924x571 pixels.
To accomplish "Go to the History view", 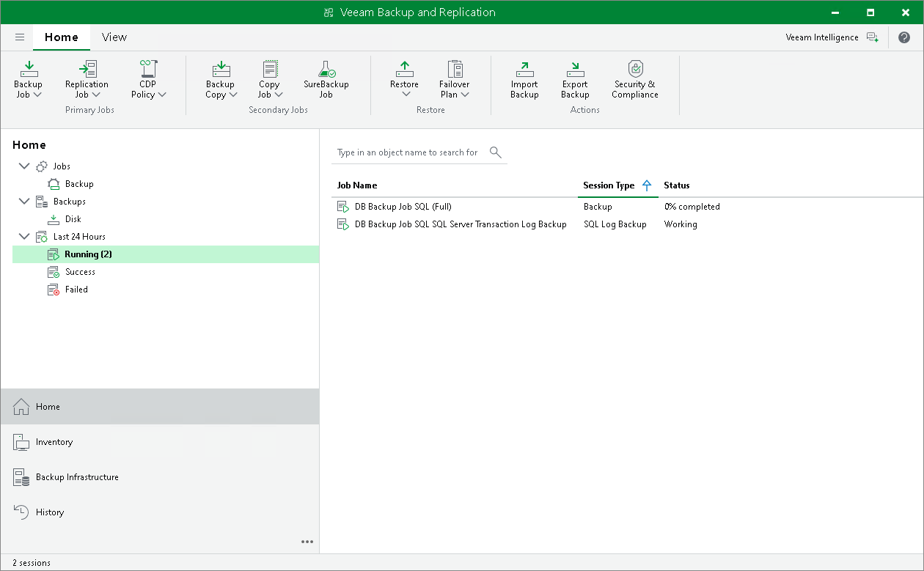I will pyautogui.click(x=50, y=512).
